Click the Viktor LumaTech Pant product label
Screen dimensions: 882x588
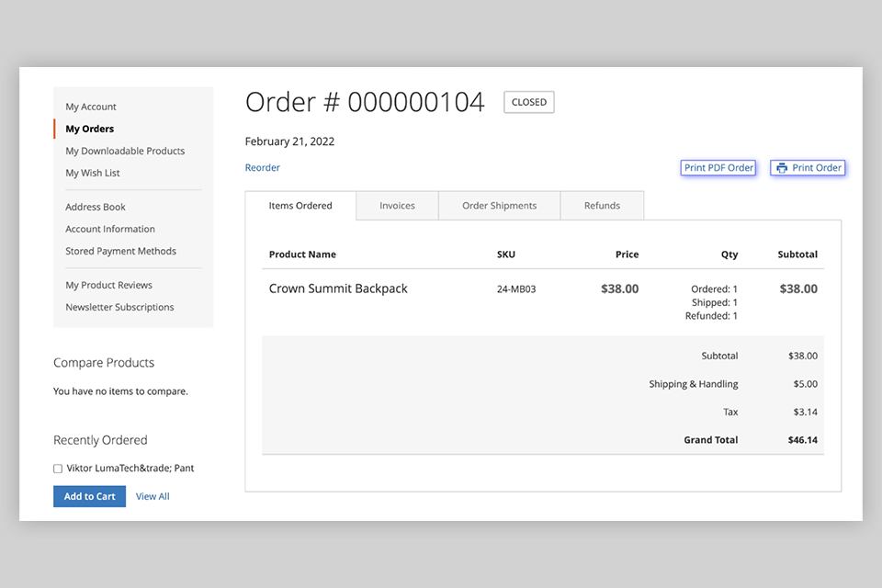(x=130, y=468)
